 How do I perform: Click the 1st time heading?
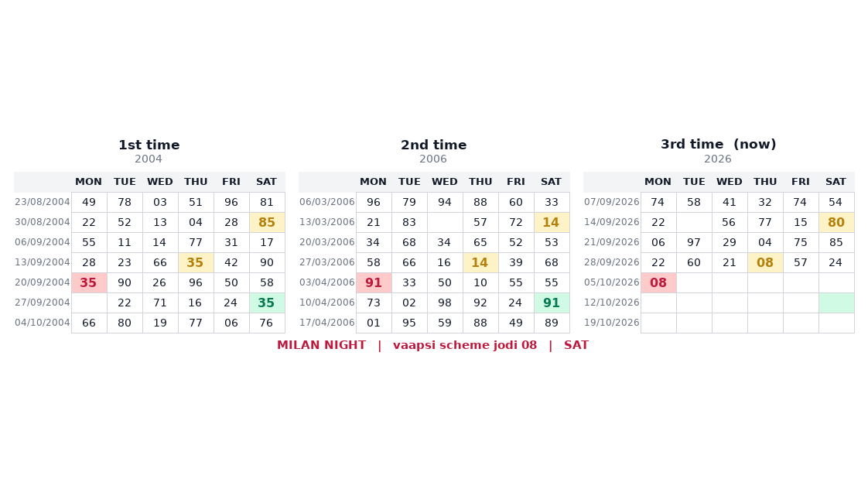pos(149,145)
